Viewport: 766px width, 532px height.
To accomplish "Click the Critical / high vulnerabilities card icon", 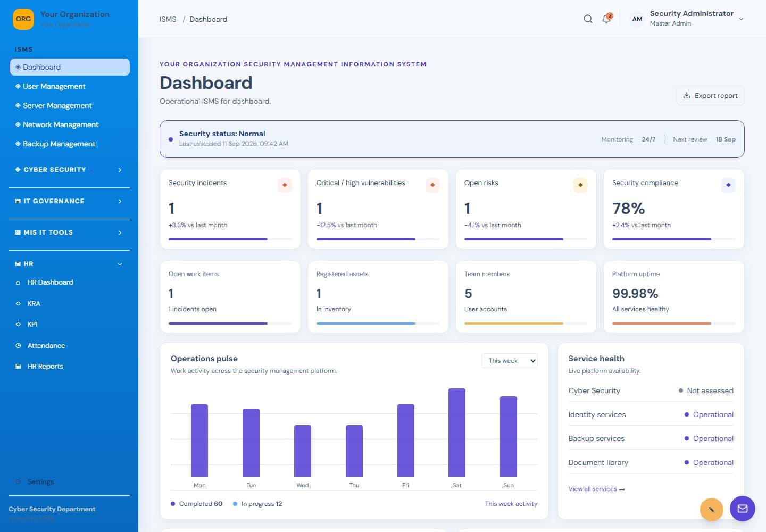I will pos(432,185).
